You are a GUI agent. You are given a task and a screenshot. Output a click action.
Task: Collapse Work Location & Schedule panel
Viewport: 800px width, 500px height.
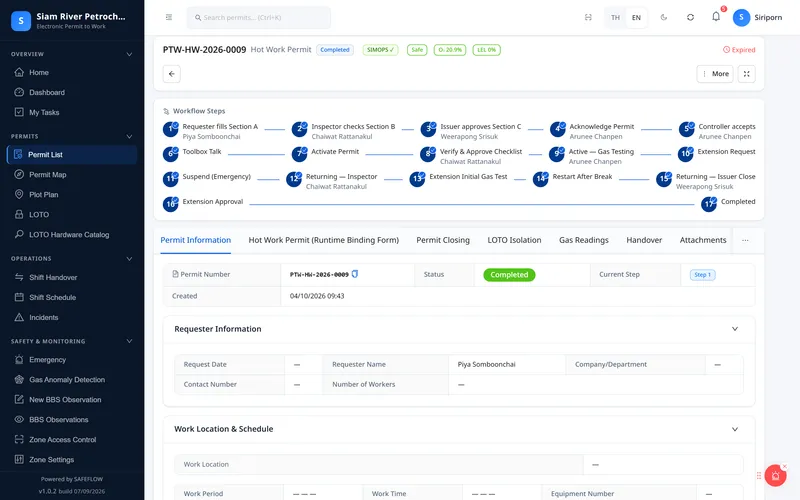click(735, 429)
